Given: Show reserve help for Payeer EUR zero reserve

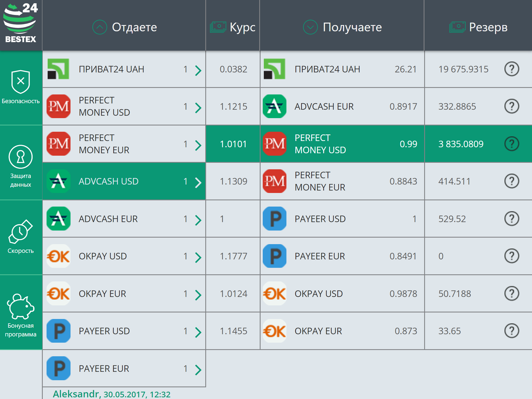Looking at the screenshot, I should (x=512, y=256).
